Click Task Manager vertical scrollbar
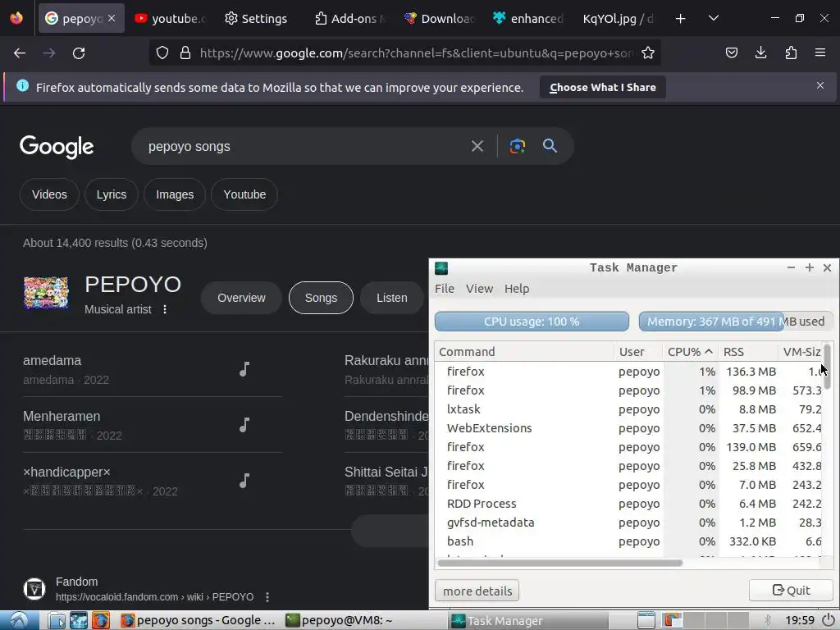The image size is (840, 630). 828,367
